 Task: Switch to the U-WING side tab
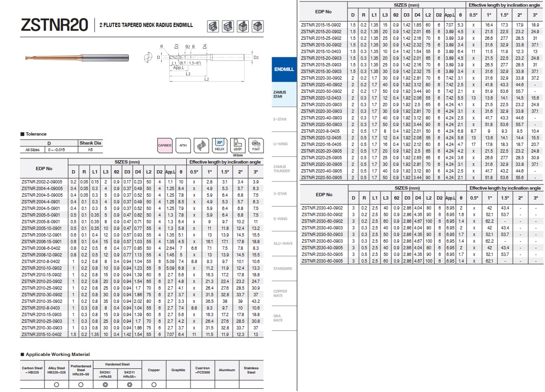pos(284,144)
